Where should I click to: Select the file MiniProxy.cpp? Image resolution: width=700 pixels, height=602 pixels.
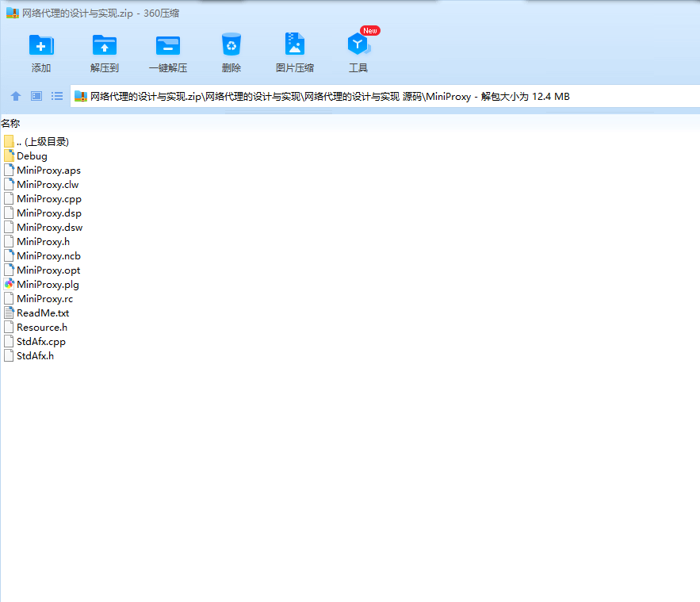(42, 199)
